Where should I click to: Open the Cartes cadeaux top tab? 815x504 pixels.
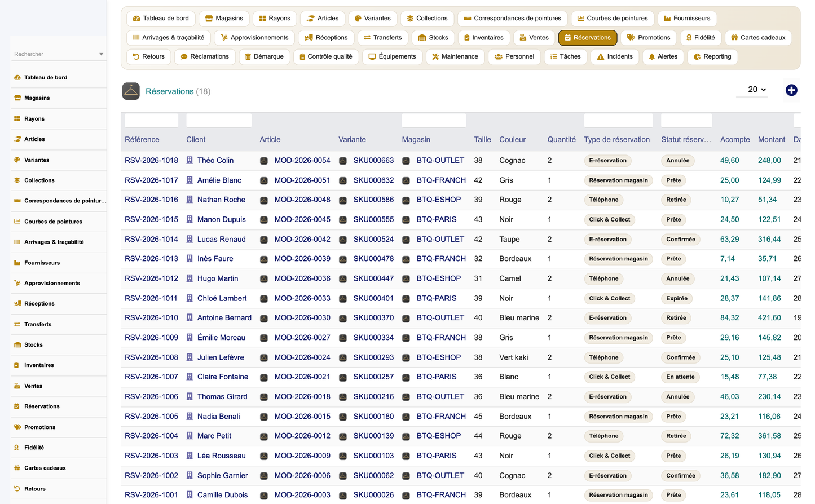click(758, 38)
